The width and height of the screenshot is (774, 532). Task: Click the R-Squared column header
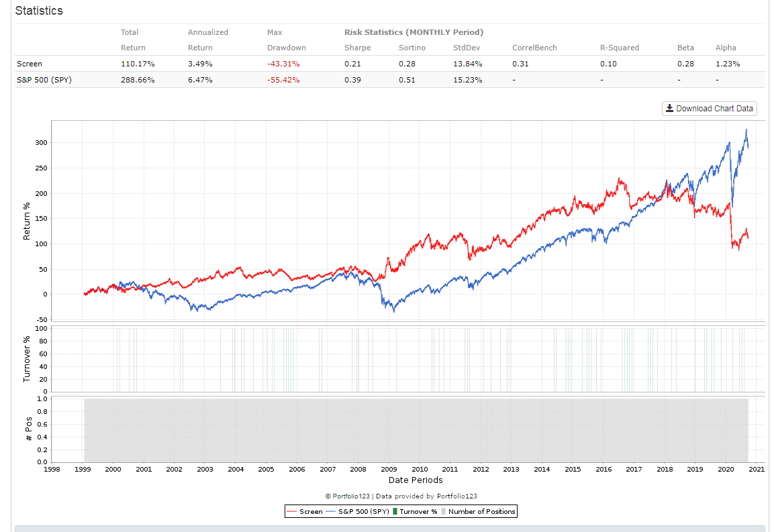point(619,48)
